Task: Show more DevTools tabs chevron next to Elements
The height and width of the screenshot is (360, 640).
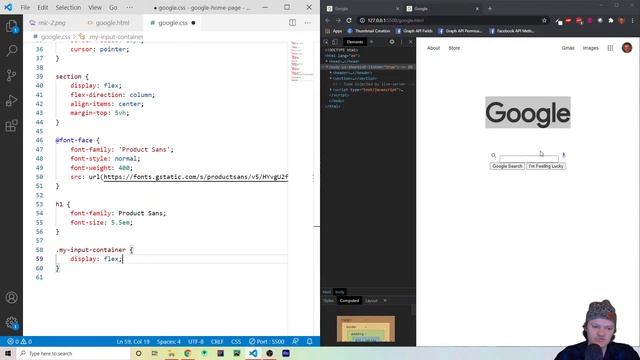Action: pos(371,42)
